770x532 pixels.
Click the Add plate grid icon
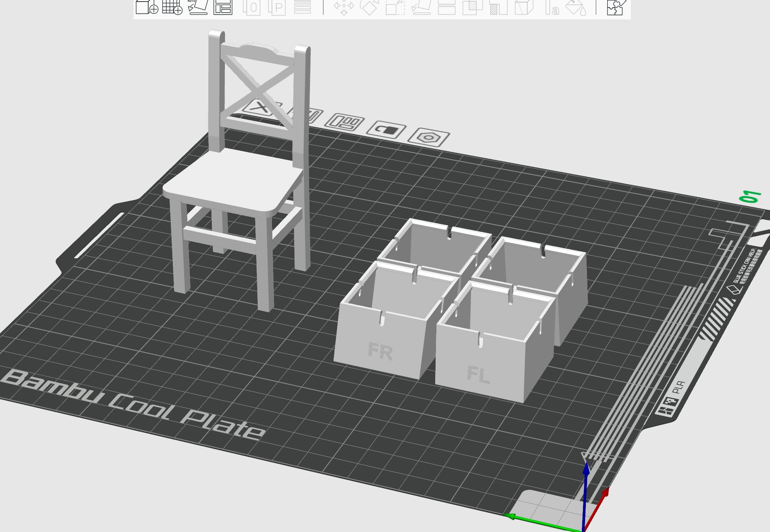[x=172, y=7]
